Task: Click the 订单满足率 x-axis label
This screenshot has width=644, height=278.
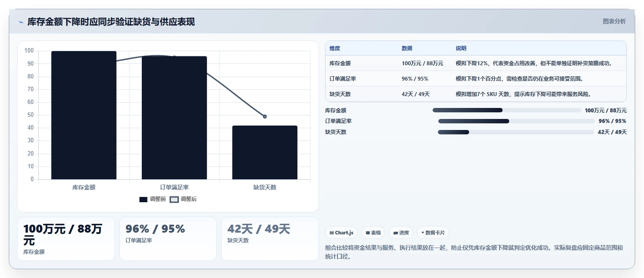Action: (x=174, y=187)
